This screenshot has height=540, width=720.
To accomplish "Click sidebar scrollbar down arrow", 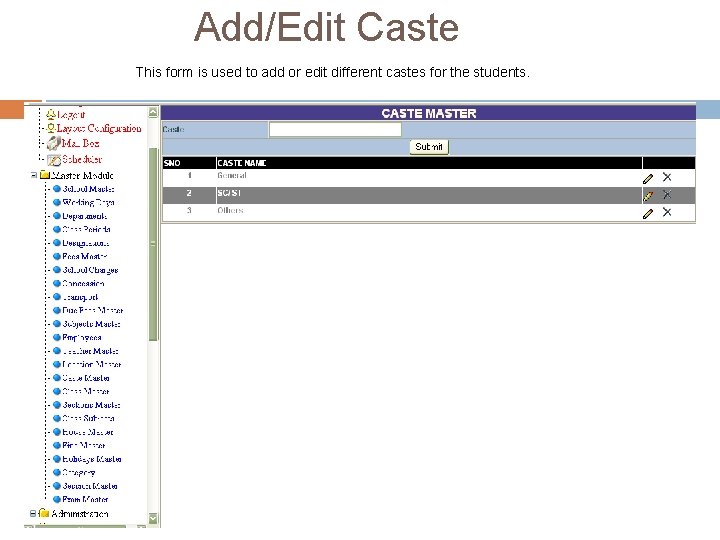I will point(153,518).
